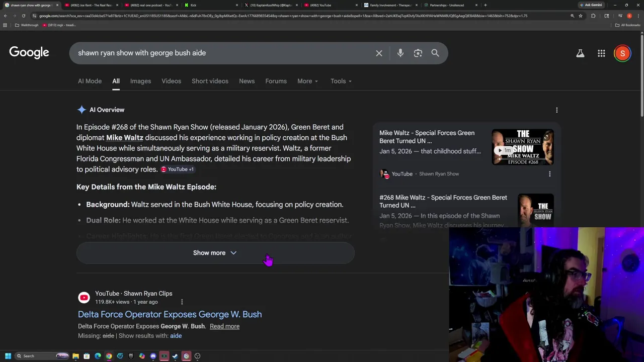Open AI Overview three-dot options menu

coord(556,110)
